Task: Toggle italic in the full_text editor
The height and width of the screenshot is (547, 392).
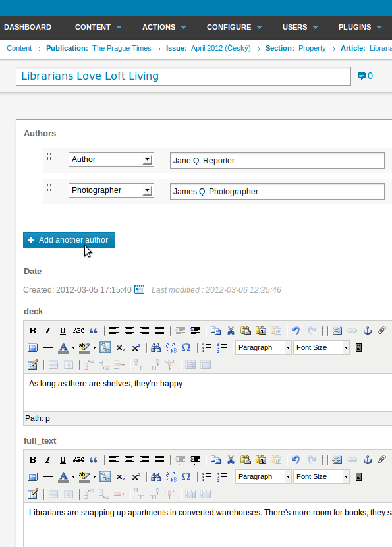Action: (48, 459)
